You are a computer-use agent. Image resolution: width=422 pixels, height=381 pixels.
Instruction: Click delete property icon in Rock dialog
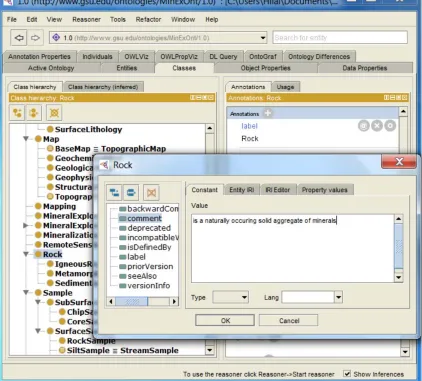tap(151, 192)
